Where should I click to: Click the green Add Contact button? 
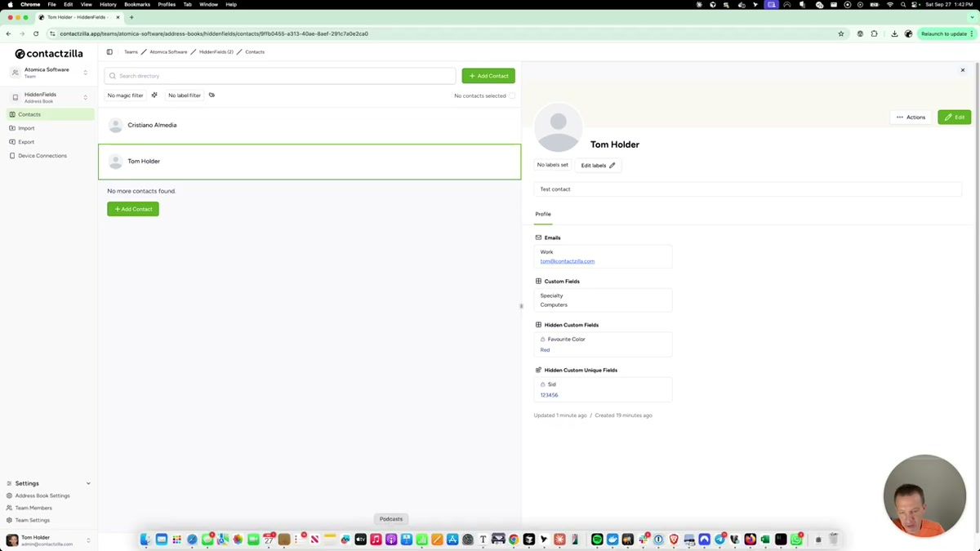pyautogui.click(x=488, y=75)
